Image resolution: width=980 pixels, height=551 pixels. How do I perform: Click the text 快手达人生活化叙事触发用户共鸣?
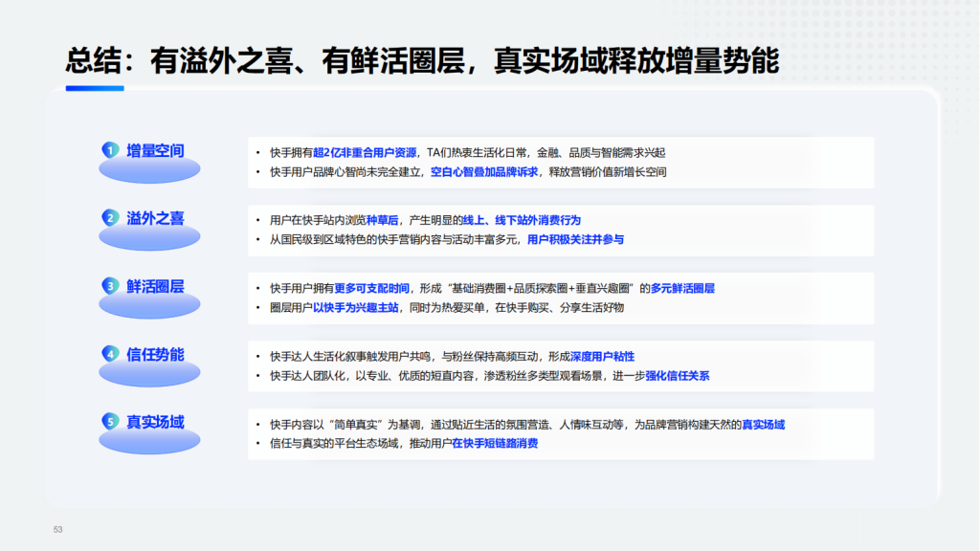(x=350, y=356)
